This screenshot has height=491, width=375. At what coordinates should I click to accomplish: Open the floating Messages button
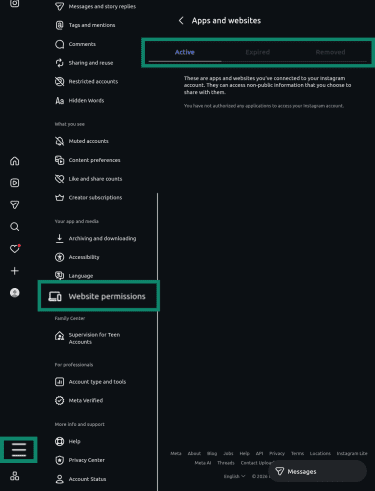tap(317, 471)
